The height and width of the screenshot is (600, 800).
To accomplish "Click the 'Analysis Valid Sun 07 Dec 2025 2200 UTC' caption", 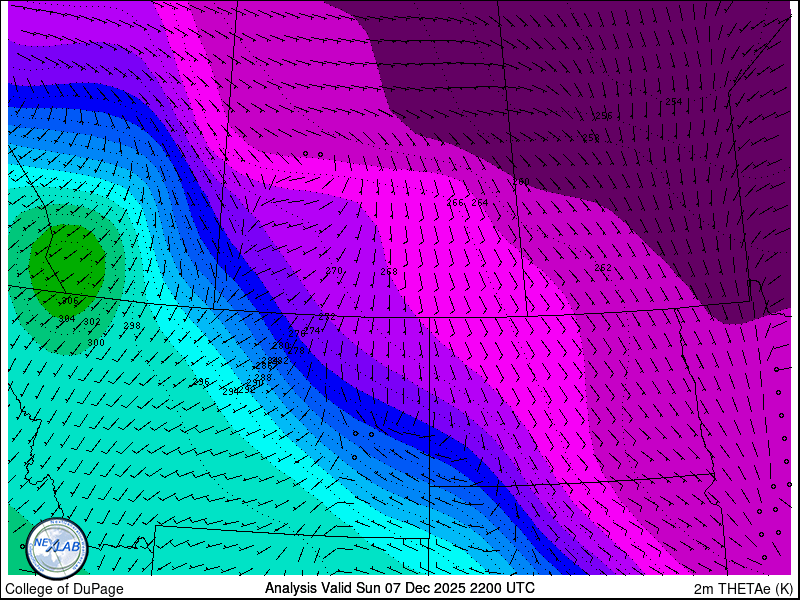I will click(399, 587).
